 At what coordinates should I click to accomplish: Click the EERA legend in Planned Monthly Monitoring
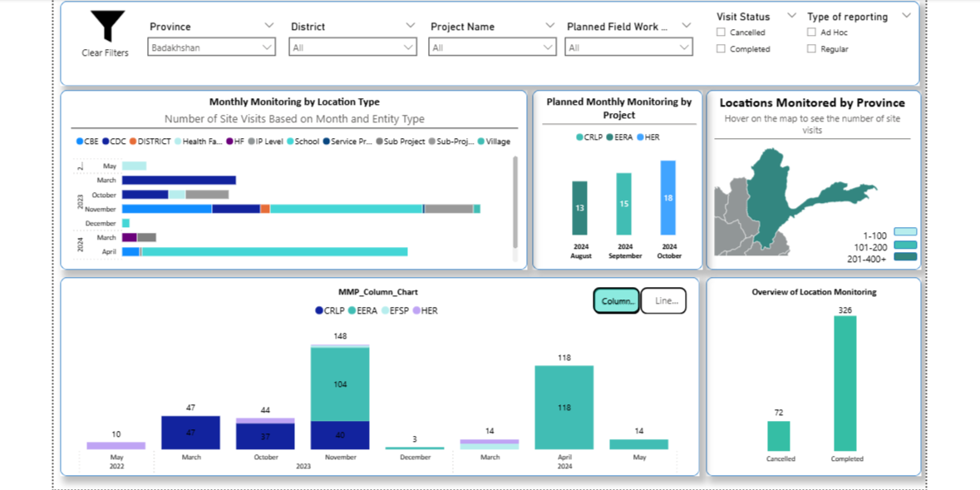click(x=619, y=137)
